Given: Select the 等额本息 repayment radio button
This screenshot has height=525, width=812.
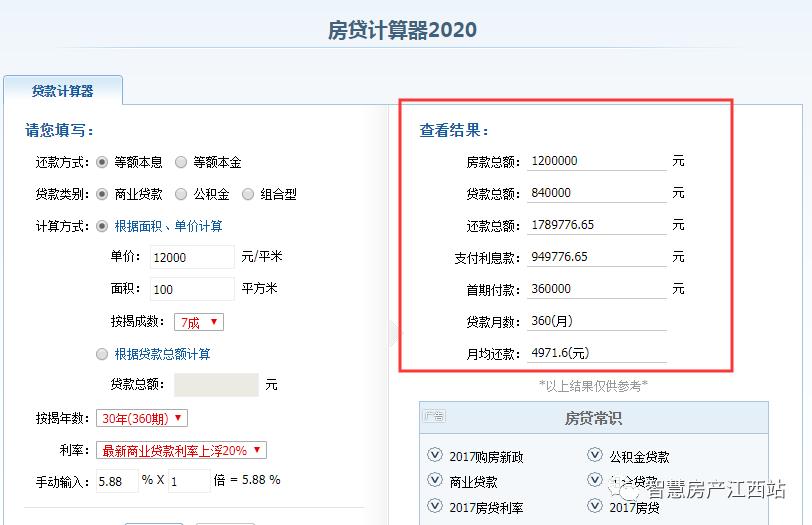Looking at the screenshot, I should [x=102, y=163].
